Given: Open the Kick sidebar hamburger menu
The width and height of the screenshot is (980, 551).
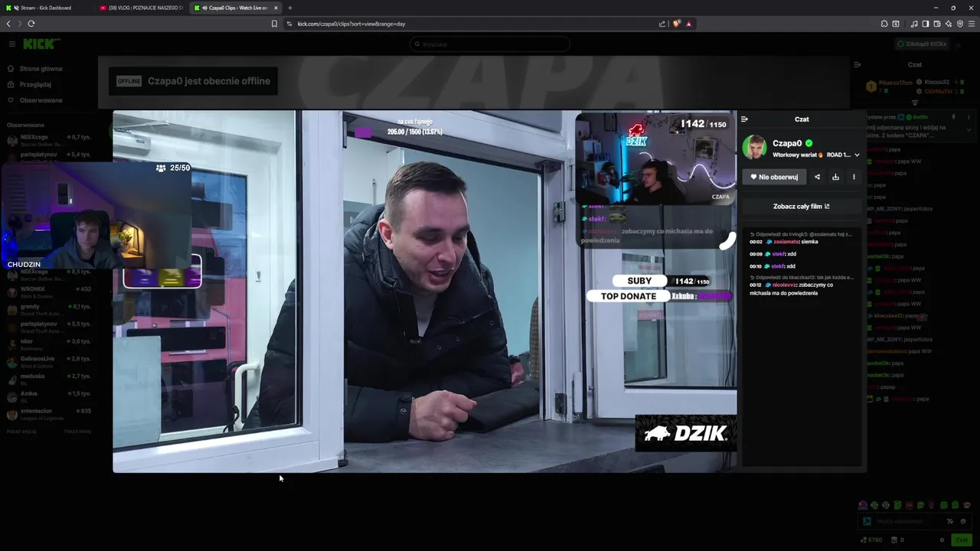Looking at the screenshot, I should click(x=11, y=44).
